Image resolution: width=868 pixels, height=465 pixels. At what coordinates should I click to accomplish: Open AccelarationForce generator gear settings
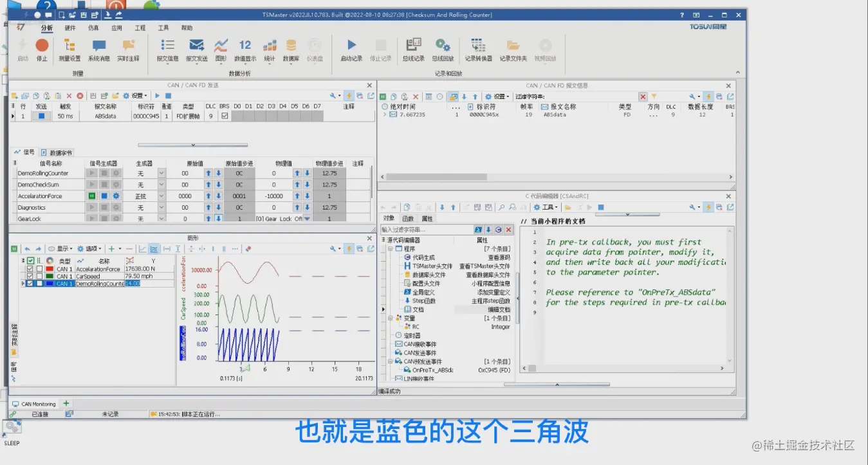click(116, 196)
